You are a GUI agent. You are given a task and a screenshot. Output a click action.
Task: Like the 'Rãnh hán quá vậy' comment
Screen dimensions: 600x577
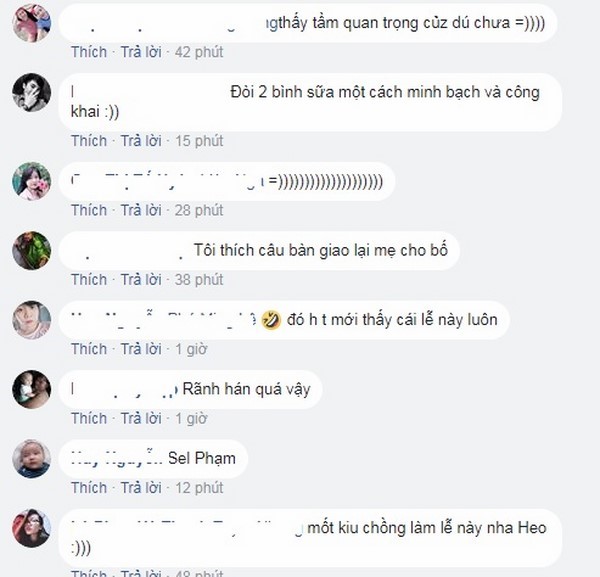89,418
